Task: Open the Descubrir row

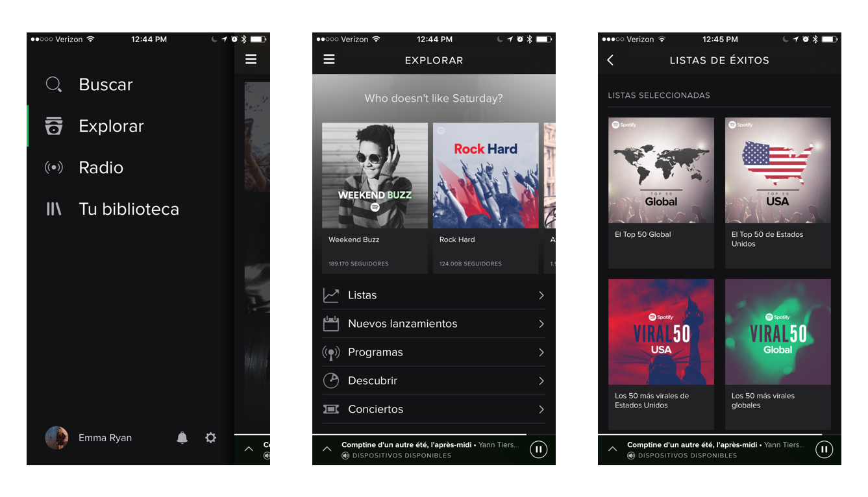Action: (x=434, y=381)
